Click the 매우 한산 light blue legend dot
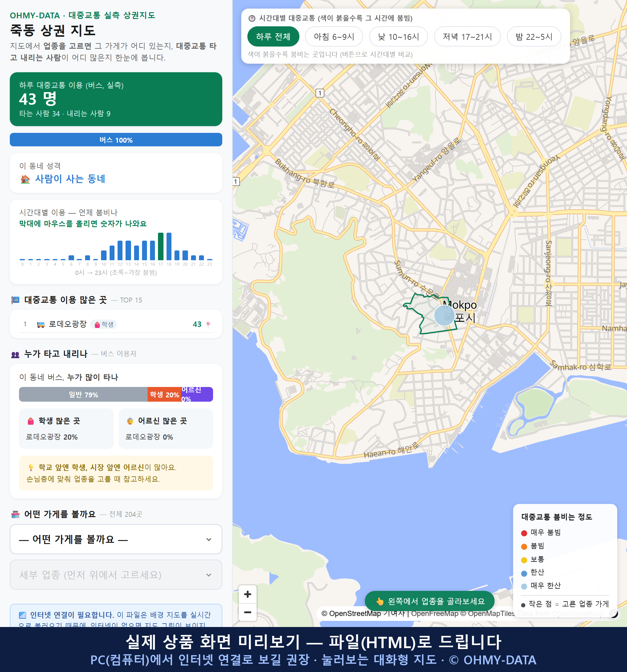Viewport: 627px width, 672px height. (524, 587)
